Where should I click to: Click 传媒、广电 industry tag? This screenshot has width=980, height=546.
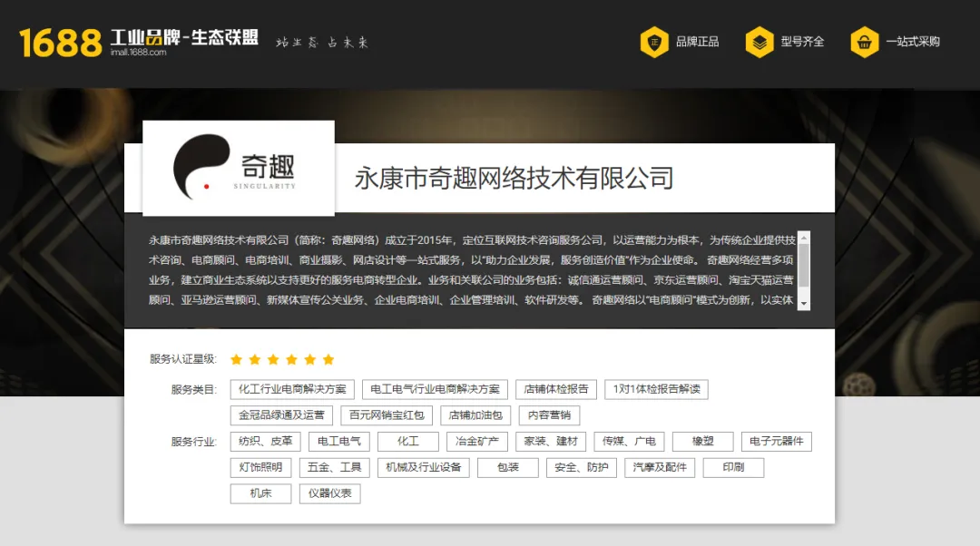(x=629, y=442)
